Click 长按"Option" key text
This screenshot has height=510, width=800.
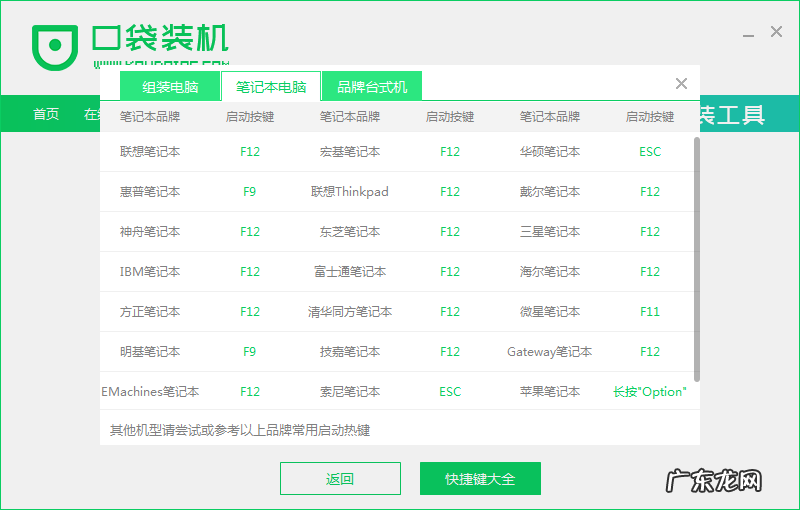point(650,391)
